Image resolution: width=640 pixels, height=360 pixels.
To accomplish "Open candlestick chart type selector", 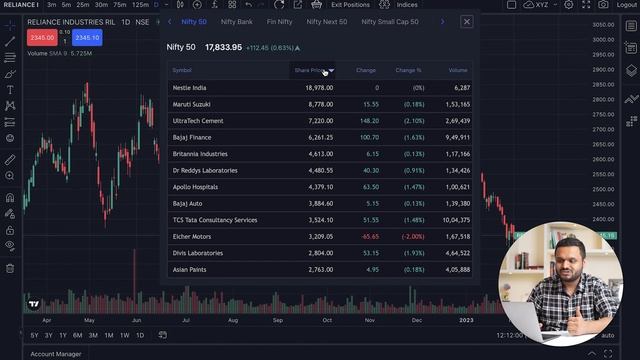I will click(180, 5).
